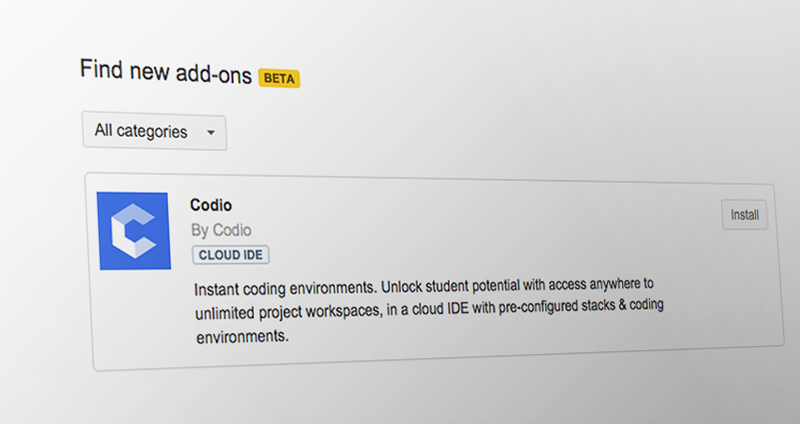
Task: Click the yellow BETA badge
Action: [279, 77]
